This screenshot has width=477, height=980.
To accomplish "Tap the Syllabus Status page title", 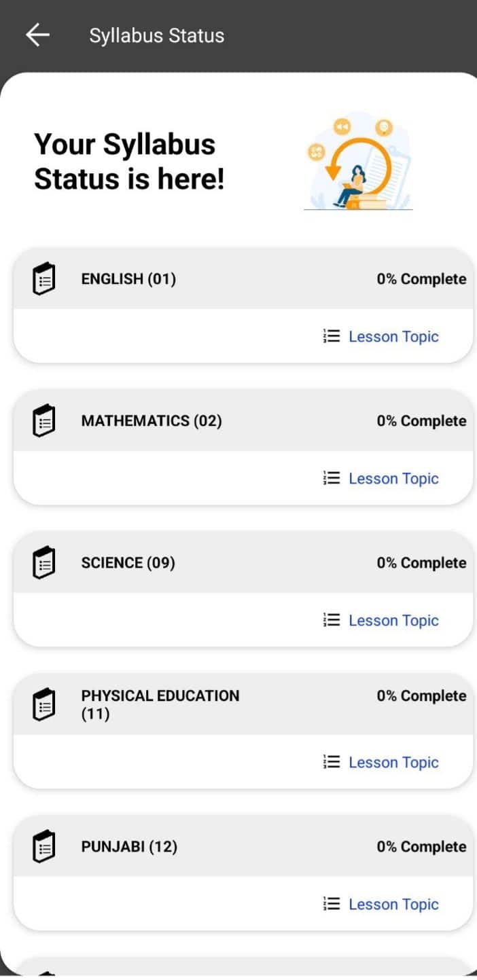I will [157, 36].
